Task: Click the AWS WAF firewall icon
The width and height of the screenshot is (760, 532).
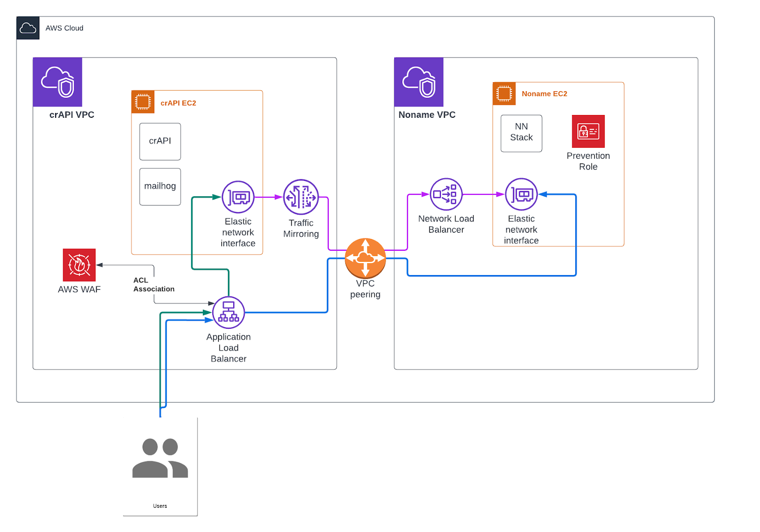Action: pyautogui.click(x=79, y=265)
